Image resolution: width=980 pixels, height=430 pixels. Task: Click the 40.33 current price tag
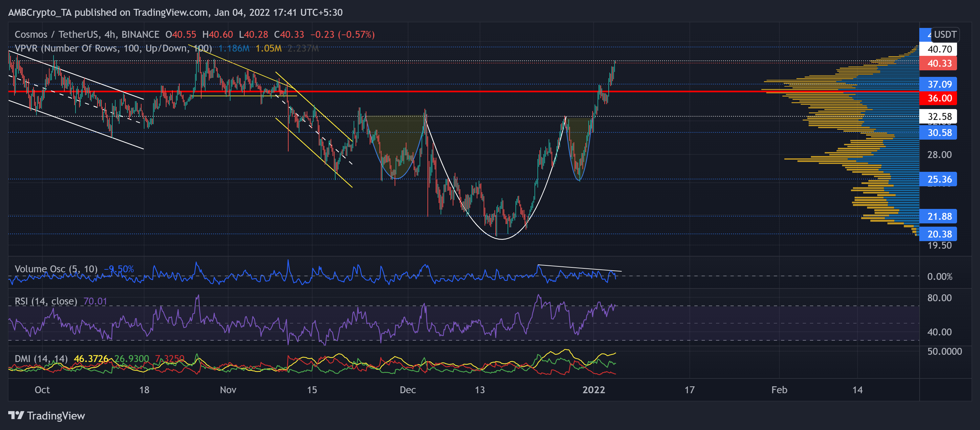click(939, 63)
